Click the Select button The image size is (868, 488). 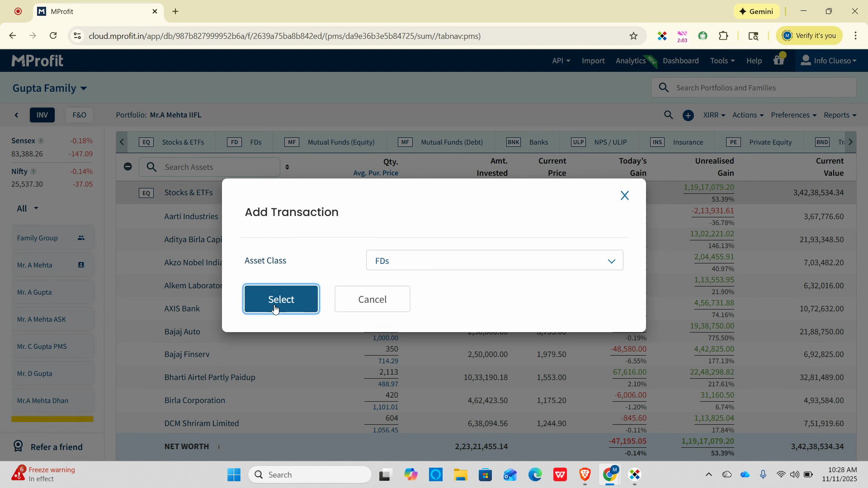(281, 299)
